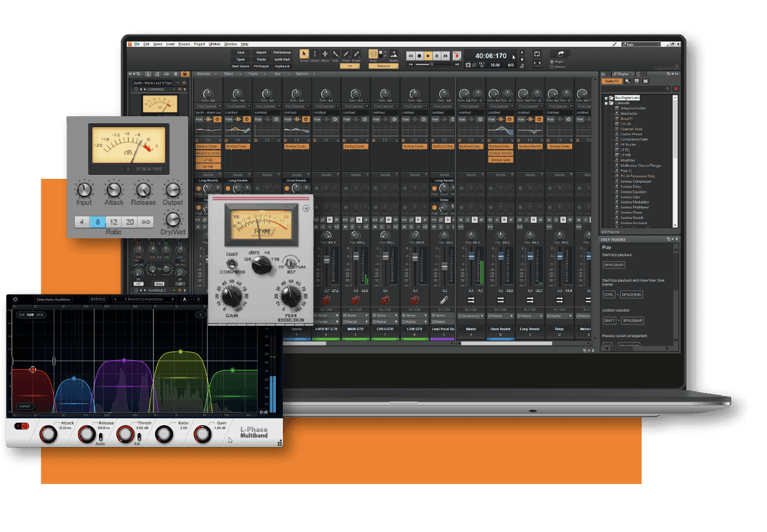The image size is (767, 532).
Task: Stop playback in the transport
Action: click(x=420, y=56)
